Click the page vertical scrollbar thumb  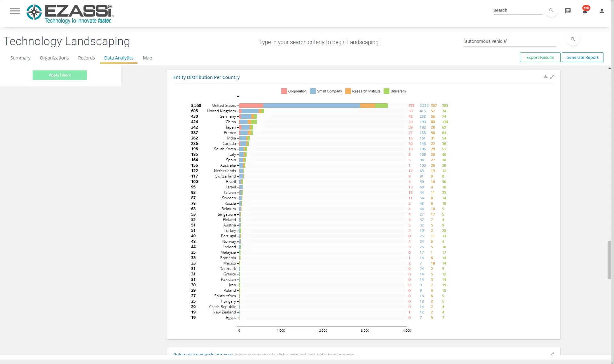609,260
